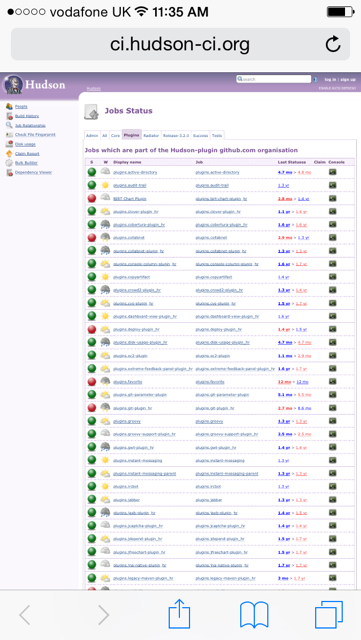Viewport: 361px width, 640px height.
Task: Open console for plugins.audit-trail row
Action: pos(332,185)
